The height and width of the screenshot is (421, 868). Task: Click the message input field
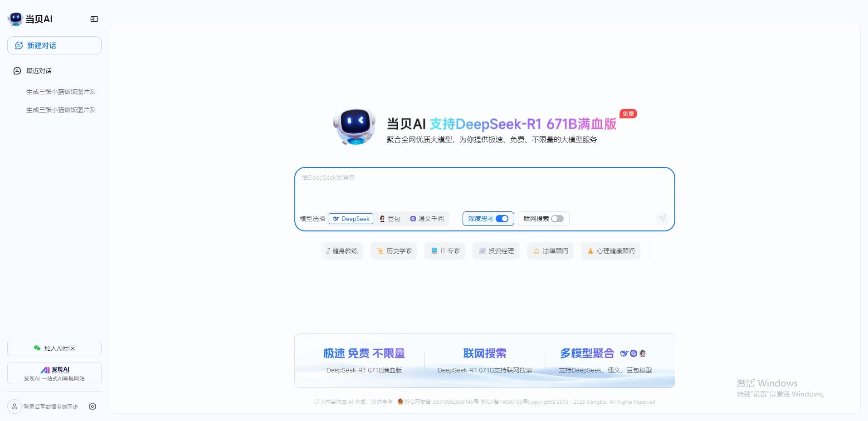(484, 188)
